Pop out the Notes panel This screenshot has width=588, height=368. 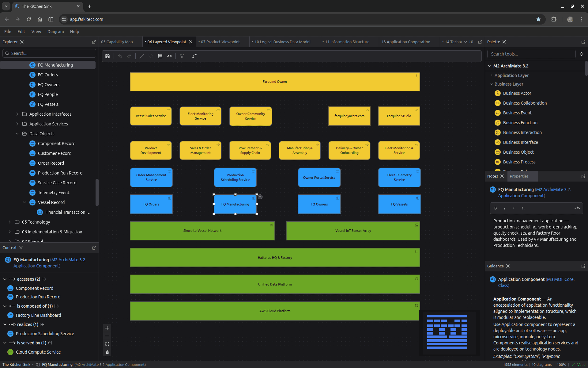[x=583, y=176]
